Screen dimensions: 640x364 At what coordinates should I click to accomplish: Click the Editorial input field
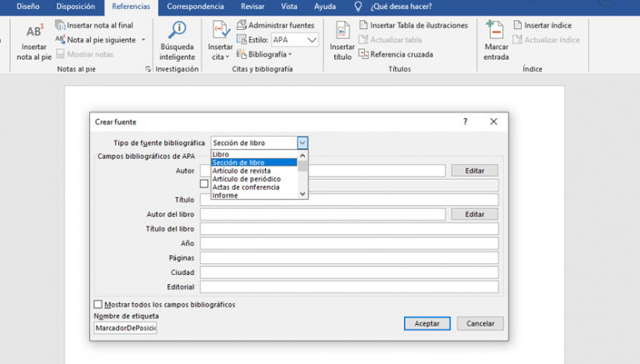(348, 287)
